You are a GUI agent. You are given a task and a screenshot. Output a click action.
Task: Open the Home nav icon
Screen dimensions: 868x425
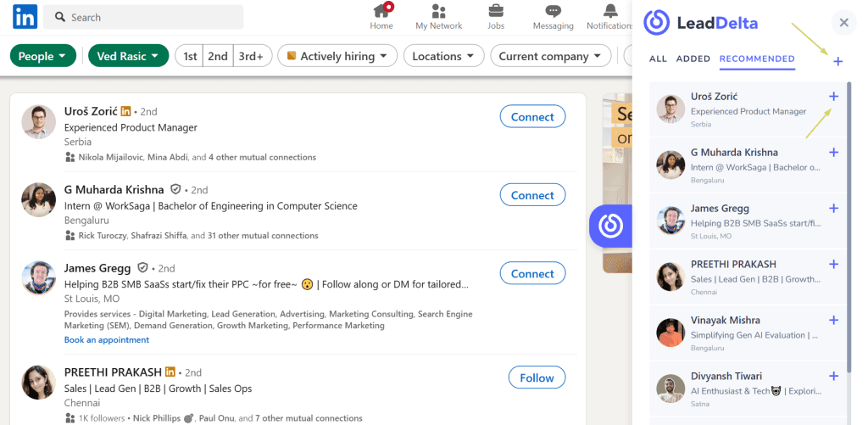pos(381,17)
